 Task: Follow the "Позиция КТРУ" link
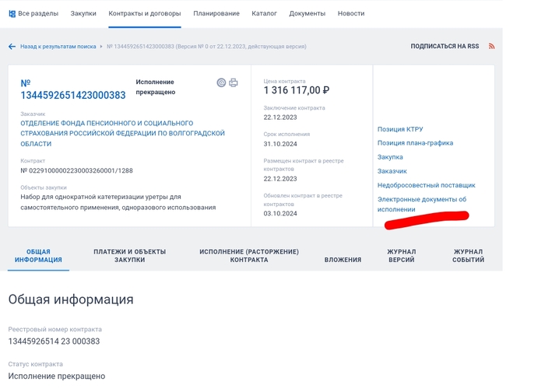tap(400, 129)
